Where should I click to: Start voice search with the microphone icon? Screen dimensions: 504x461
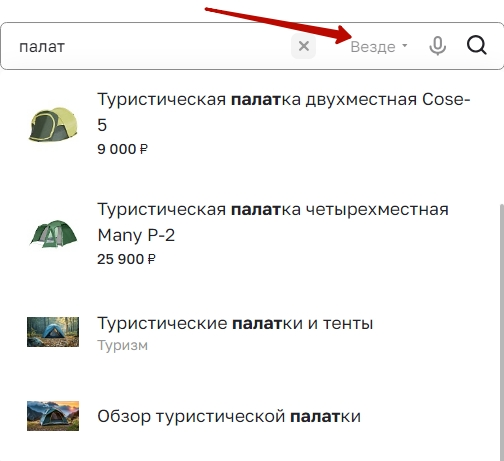click(437, 46)
